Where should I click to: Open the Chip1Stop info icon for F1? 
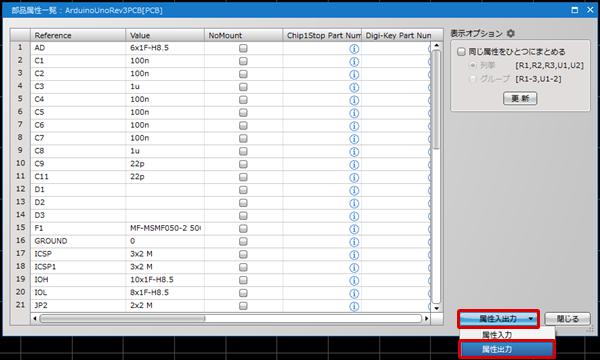tap(354, 229)
